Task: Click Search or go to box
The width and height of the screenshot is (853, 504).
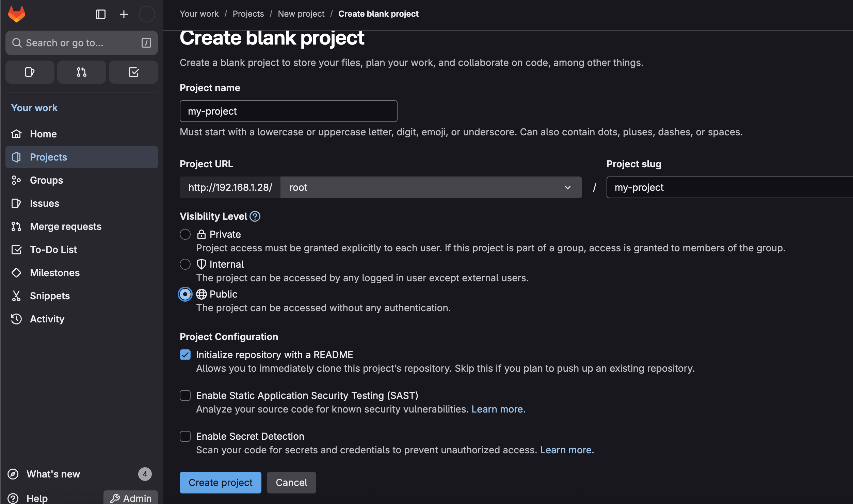Action: [81, 43]
